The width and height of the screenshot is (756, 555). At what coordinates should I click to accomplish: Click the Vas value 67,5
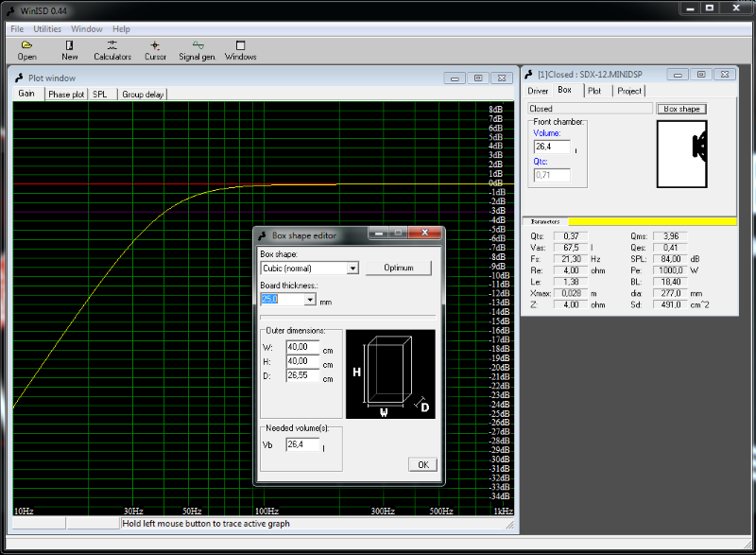[x=571, y=248]
